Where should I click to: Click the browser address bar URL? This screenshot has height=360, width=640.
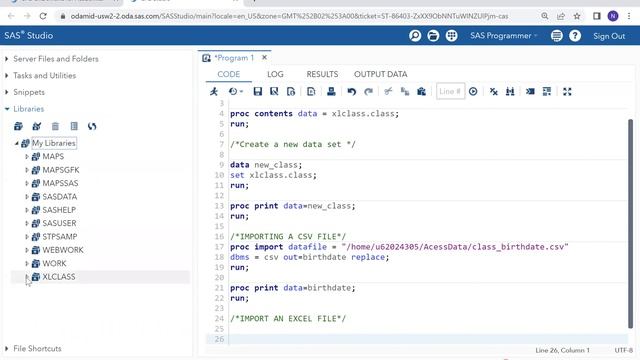pos(289,16)
